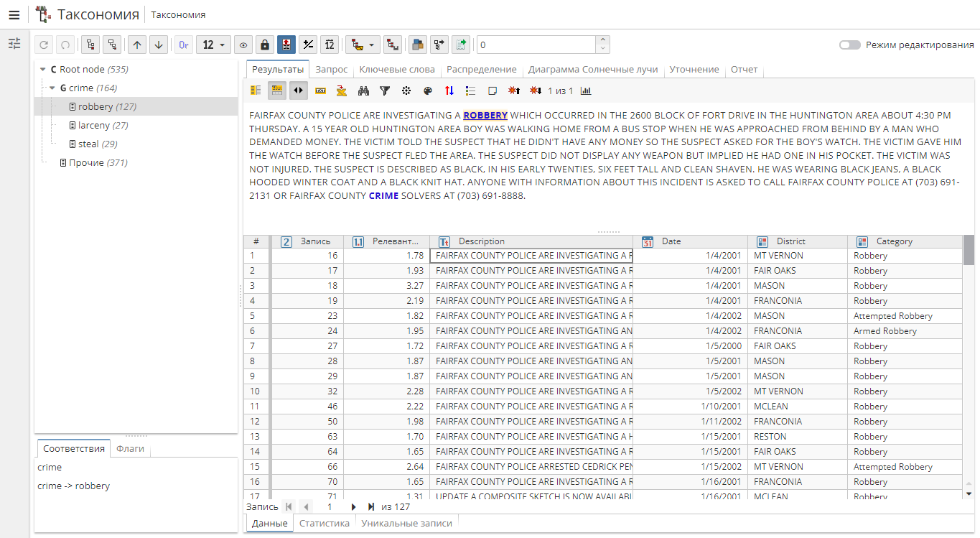Click the expand tree nodes toolbar icon
Image resolution: width=980 pixels, height=538 pixels.
coord(90,45)
